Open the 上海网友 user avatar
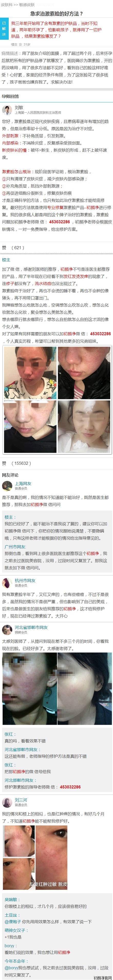The width and height of the screenshot is (113, 980). click(7, 486)
